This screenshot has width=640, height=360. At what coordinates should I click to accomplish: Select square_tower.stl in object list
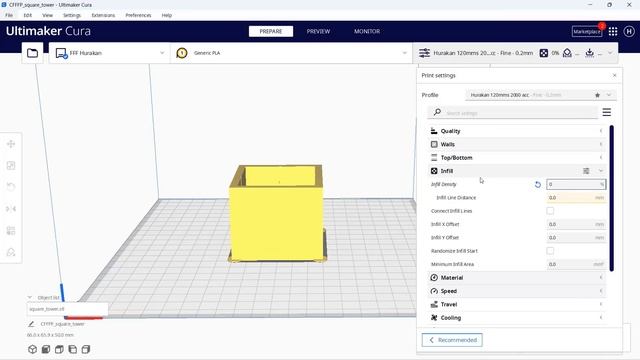(x=67, y=309)
